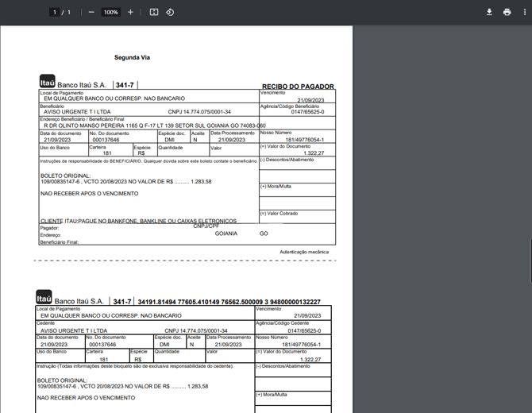532x413 pixels.
Task: Click the Itaú logo in the lower boleto
Action: pyautogui.click(x=44, y=299)
